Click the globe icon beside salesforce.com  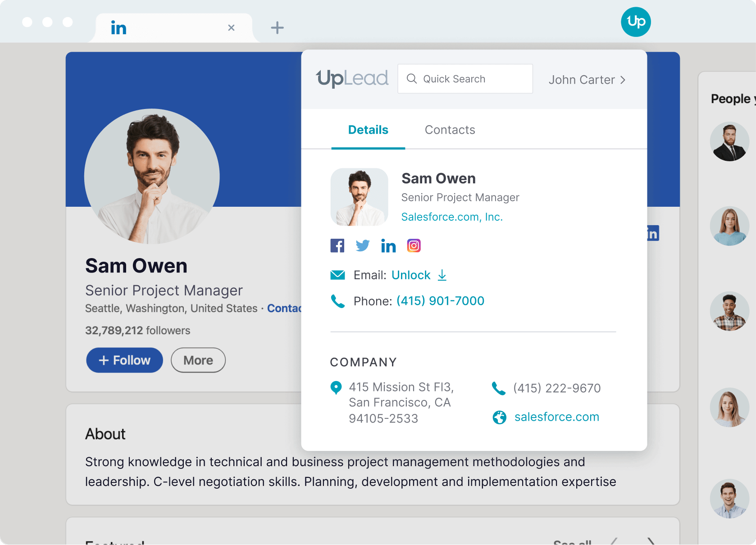pos(499,418)
